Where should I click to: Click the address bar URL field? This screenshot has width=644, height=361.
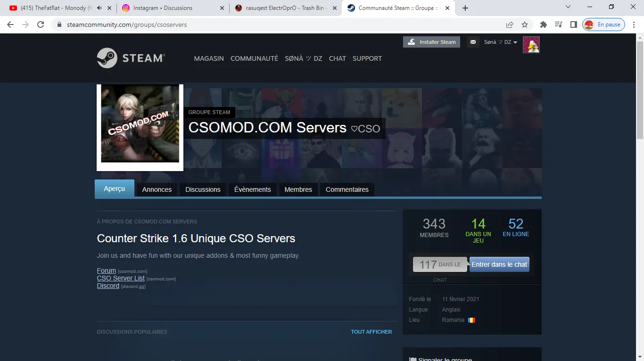pos(278,25)
